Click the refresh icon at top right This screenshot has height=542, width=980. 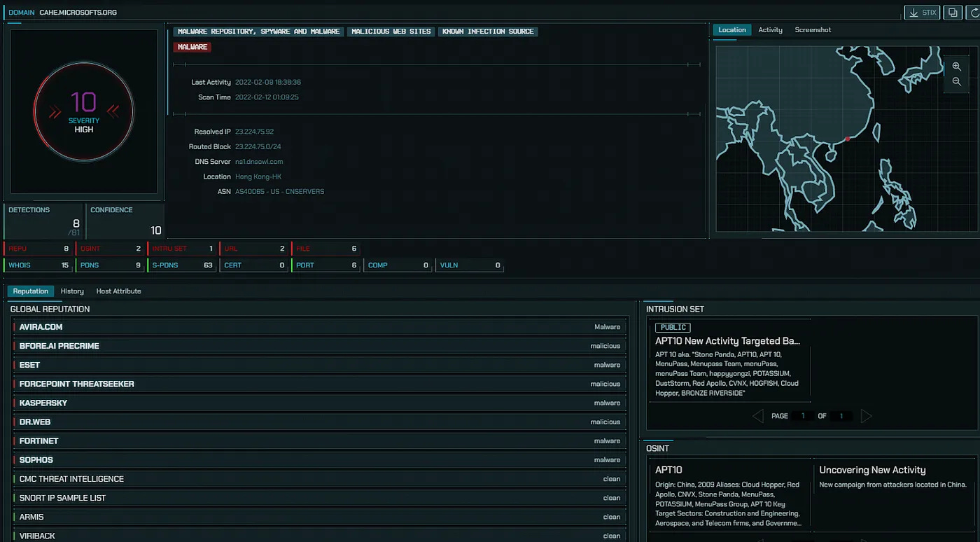click(x=972, y=12)
